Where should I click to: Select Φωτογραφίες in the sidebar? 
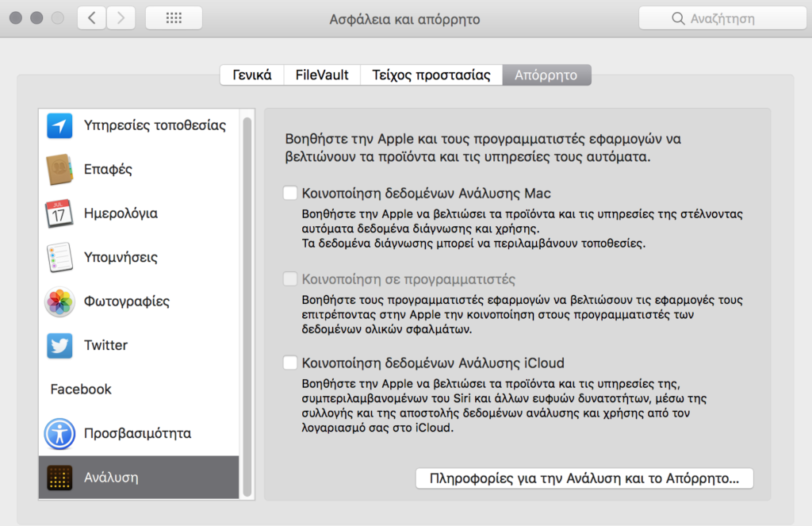(x=139, y=301)
